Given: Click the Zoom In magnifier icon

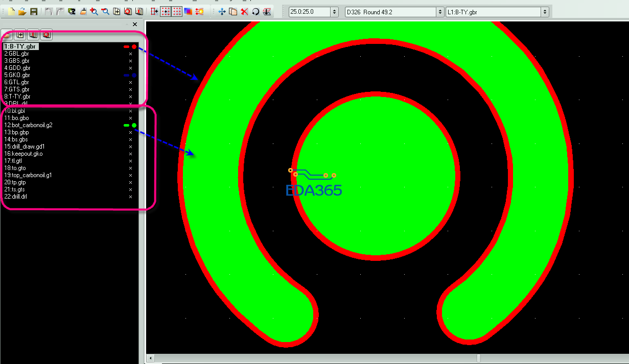Looking at the screenshot, I should click(x=94, y=11).
